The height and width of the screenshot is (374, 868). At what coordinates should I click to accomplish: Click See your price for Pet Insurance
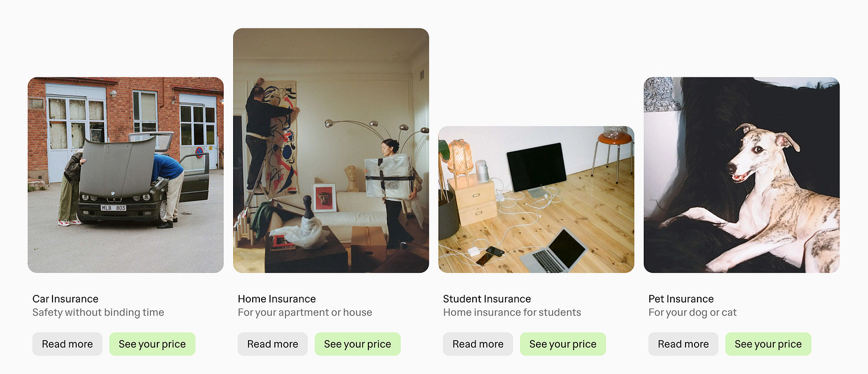(768, 344)
